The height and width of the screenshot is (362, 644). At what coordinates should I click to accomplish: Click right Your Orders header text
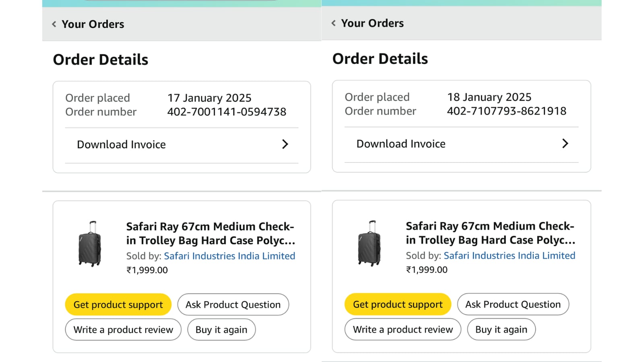click(x=372, y=23)
